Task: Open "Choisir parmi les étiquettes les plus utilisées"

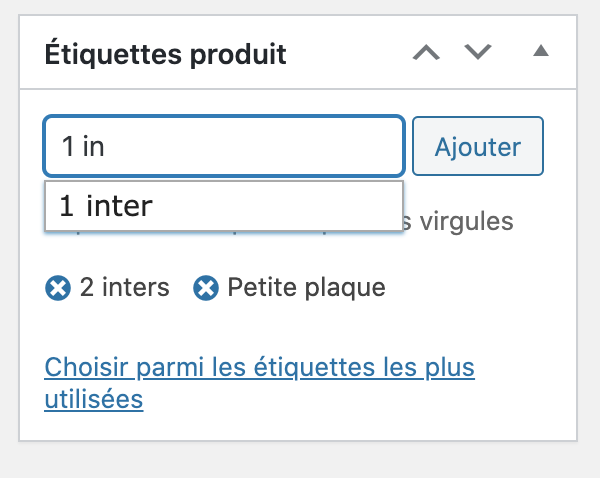Action: (x=259, y=383)
